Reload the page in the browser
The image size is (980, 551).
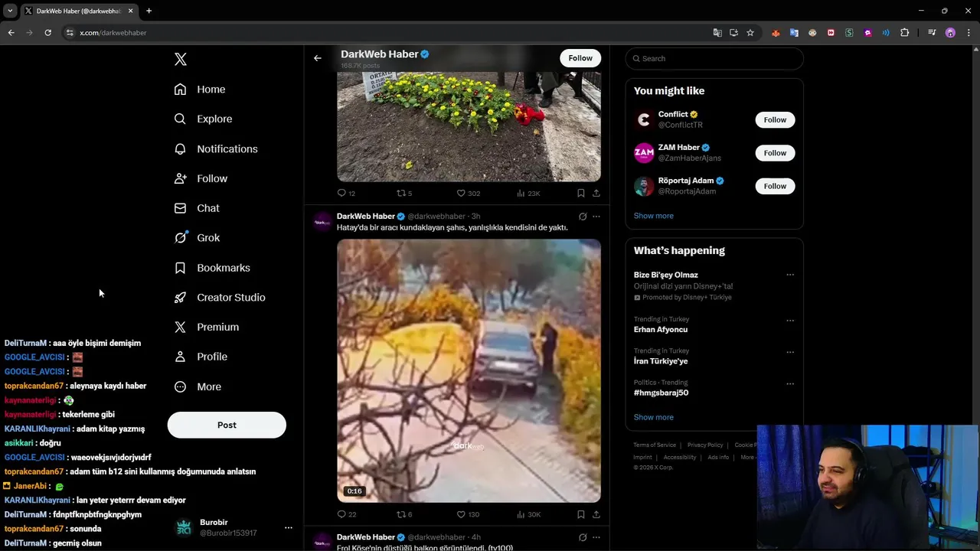coord(47,33)
